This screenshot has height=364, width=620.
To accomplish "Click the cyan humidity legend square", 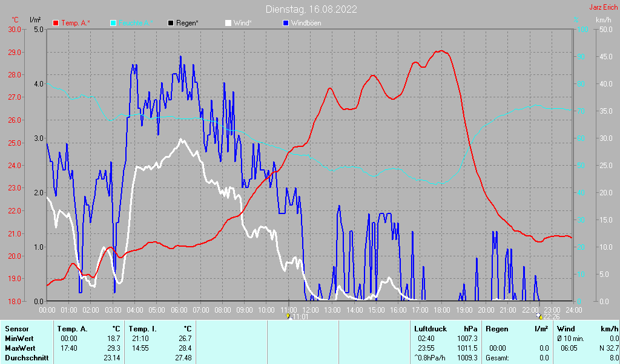I will [113, 23].
